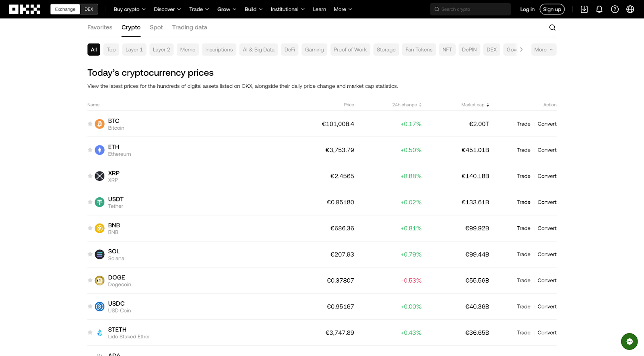Screen dimensions: 644x356
Task: Favorite BTC with the star
Action: click(90, 124)
